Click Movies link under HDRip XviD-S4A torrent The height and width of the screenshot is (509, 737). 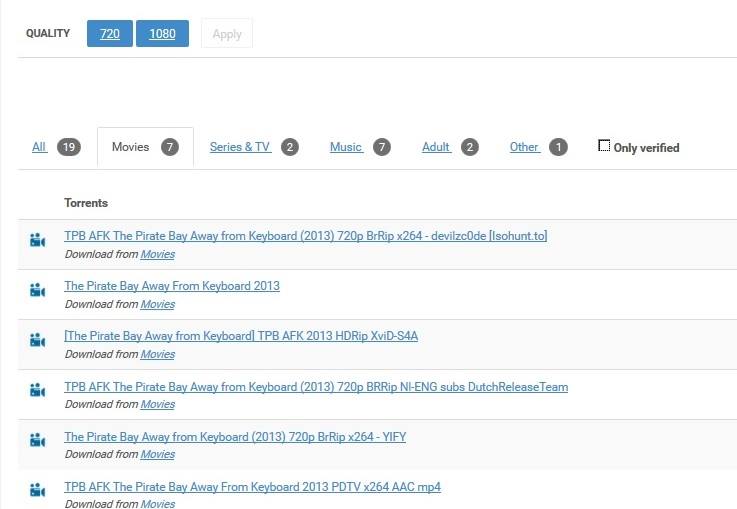point(157,354)
